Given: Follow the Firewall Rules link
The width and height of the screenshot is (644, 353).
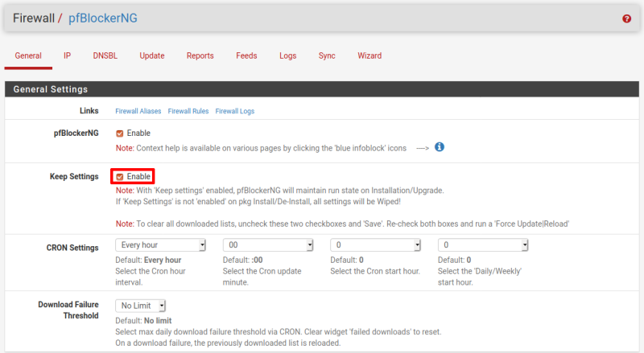Looking at the screenshot, I should pos(188,111).
